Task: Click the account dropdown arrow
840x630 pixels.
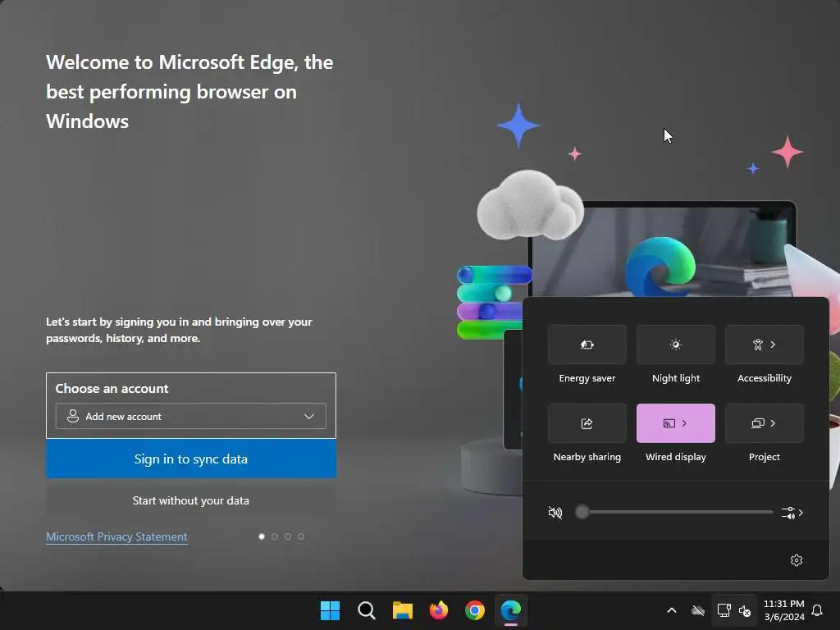Action: click(309, 416)
